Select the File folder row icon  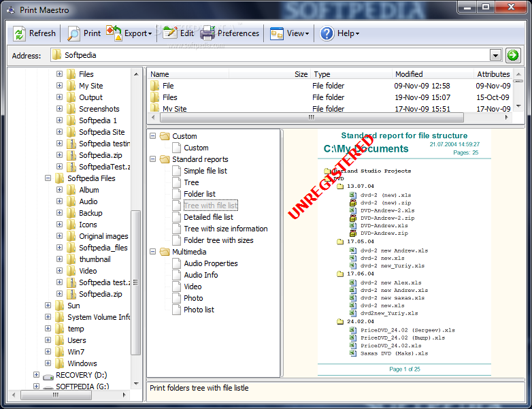tap(154, 86)
